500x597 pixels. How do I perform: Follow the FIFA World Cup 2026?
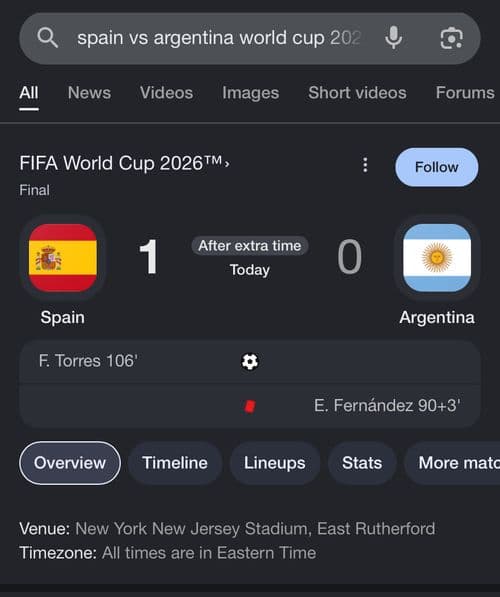(x=436, y=167)
